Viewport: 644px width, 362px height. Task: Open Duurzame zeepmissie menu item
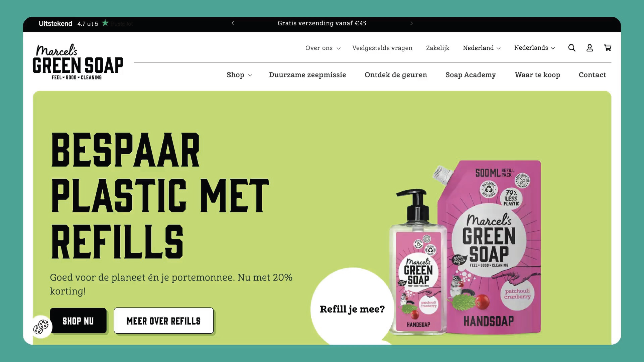click(307, 75)
